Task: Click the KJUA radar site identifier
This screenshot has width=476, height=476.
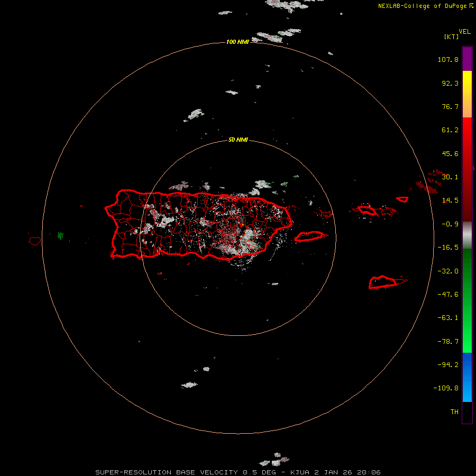Action: point(300,472)
